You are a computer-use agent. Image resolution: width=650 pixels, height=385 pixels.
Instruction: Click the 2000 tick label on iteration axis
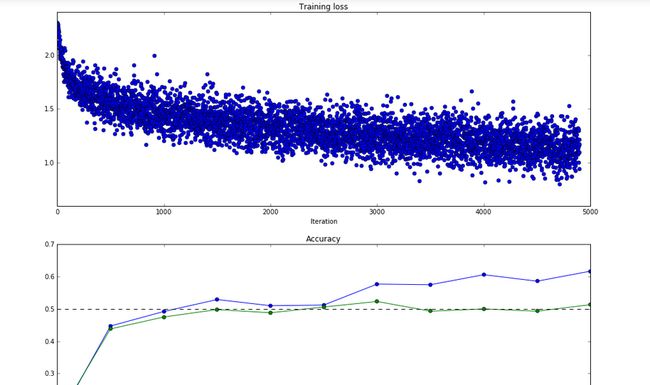point(270,212)
